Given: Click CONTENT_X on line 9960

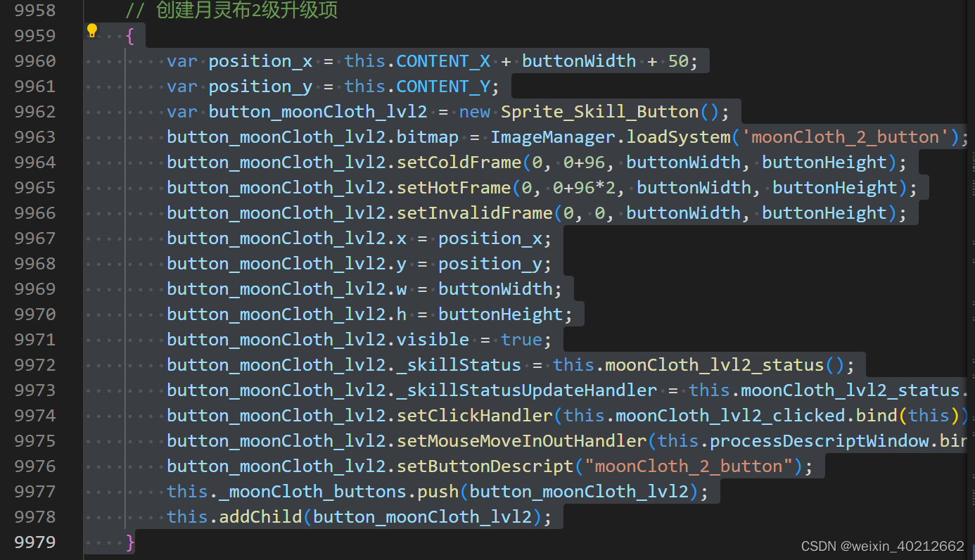Looking at the screenshot, I should click(x=443, y=61).
